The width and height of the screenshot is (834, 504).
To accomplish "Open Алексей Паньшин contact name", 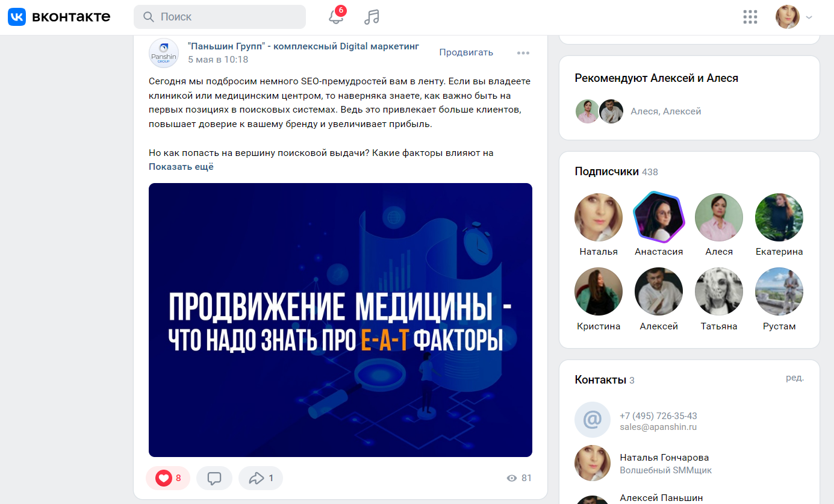I will point(661,498).
